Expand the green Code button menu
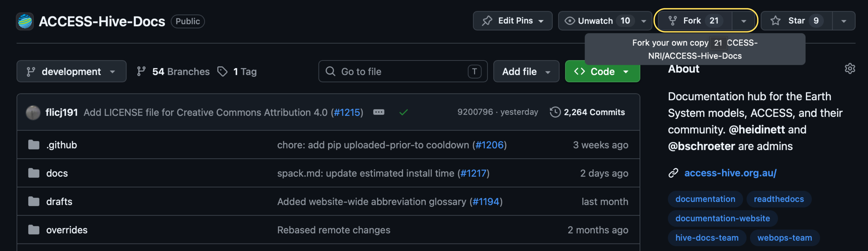This screenshot has width=868, height=251. [x=602, y=71]
